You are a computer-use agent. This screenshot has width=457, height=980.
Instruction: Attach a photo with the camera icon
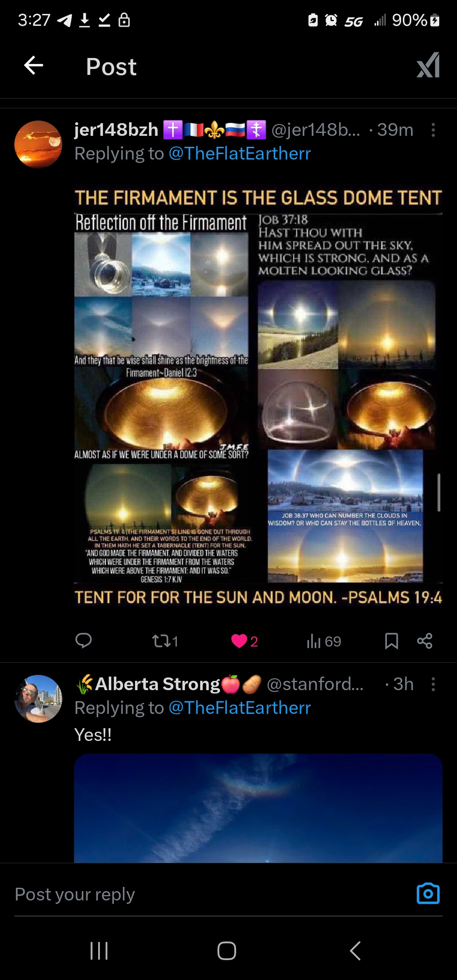coord(428,893)
